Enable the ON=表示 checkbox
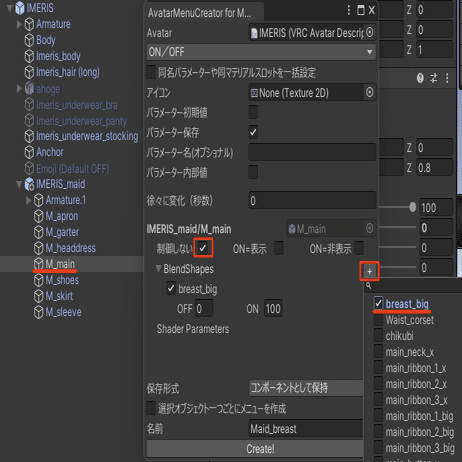The width and height of the screenshot is (462, 462). pos(279,248)
